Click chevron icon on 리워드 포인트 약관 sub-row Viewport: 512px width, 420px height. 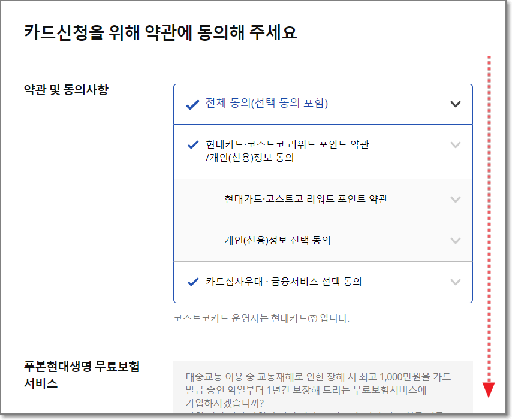pos(454,199)
